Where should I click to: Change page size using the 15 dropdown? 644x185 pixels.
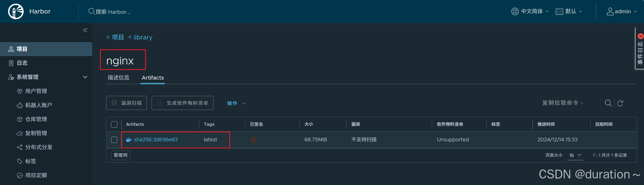point(575,155)
